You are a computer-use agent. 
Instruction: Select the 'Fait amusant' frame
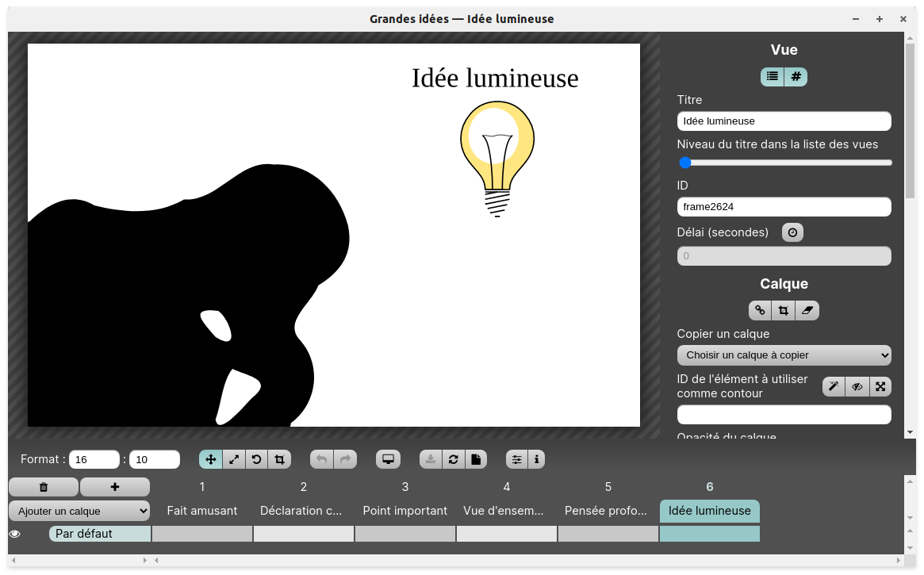202,511
